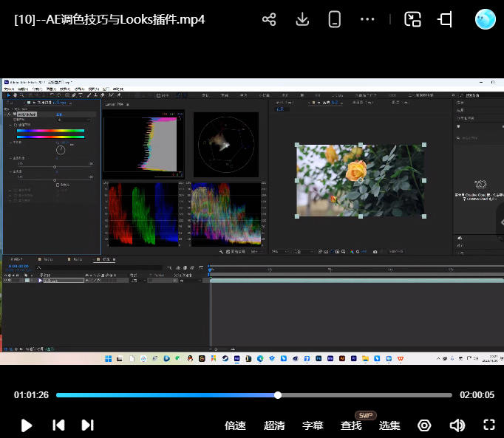The height and width of the screenshot is (438, 504).
Task: Enter picture-in-picture mini window mode
Action: tap(412, 20)
